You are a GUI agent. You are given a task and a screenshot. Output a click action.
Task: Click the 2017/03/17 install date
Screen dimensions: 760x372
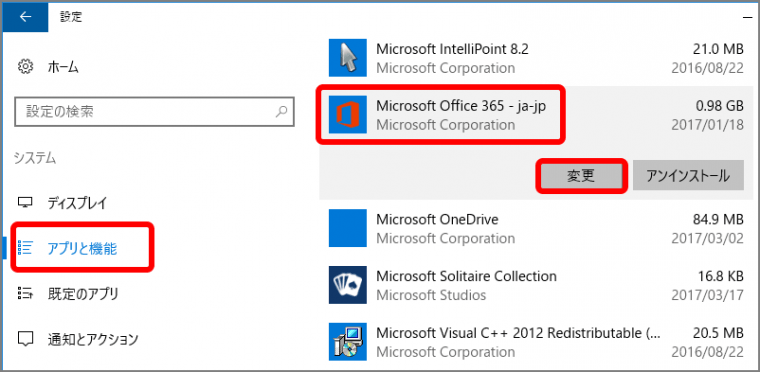pyautogui.click(x=708, y=295)
